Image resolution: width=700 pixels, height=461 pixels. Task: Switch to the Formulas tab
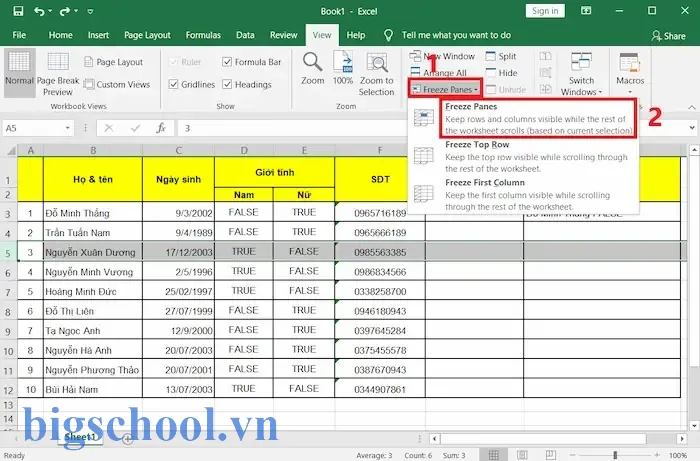click(203, 35)
